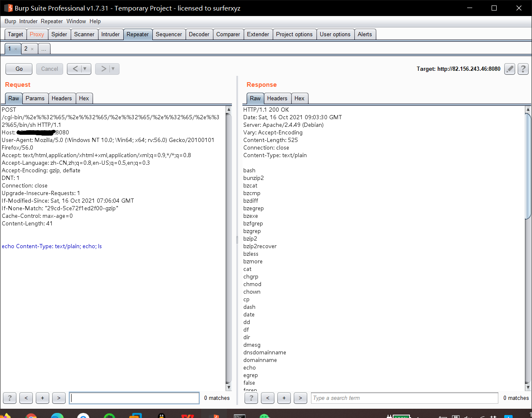
Task: Show request Params view
Action: pyautogui.click(x=35, y=98)
